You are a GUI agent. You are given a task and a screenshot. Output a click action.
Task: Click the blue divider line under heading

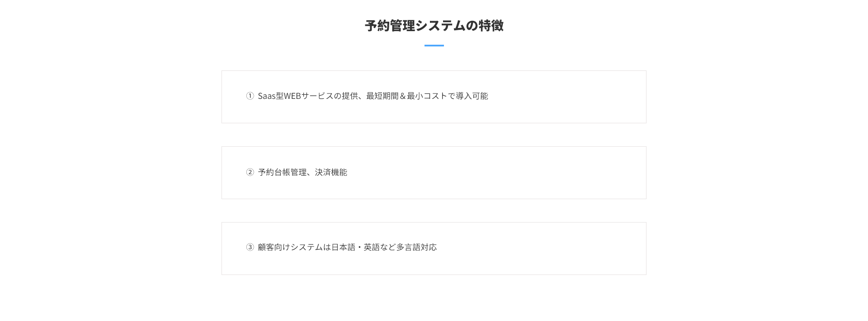pos(434,46)
